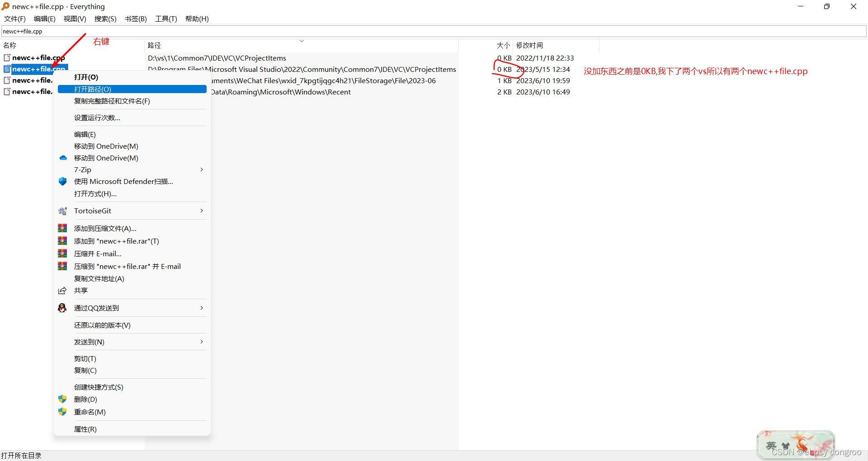Image resolution: width=868 pixels, height=461 pixels.
Task: Open the 书签(B) menu
Action: (136, 19)
